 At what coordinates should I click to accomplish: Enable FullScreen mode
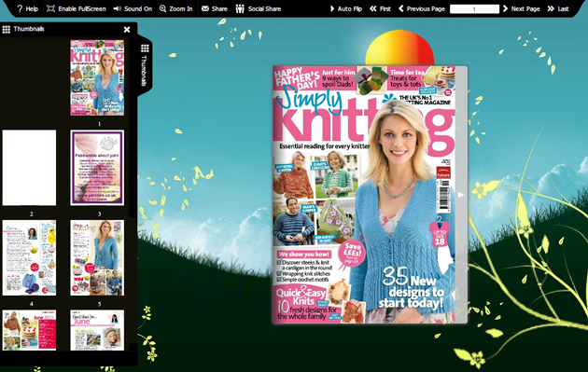click(77, 8)
